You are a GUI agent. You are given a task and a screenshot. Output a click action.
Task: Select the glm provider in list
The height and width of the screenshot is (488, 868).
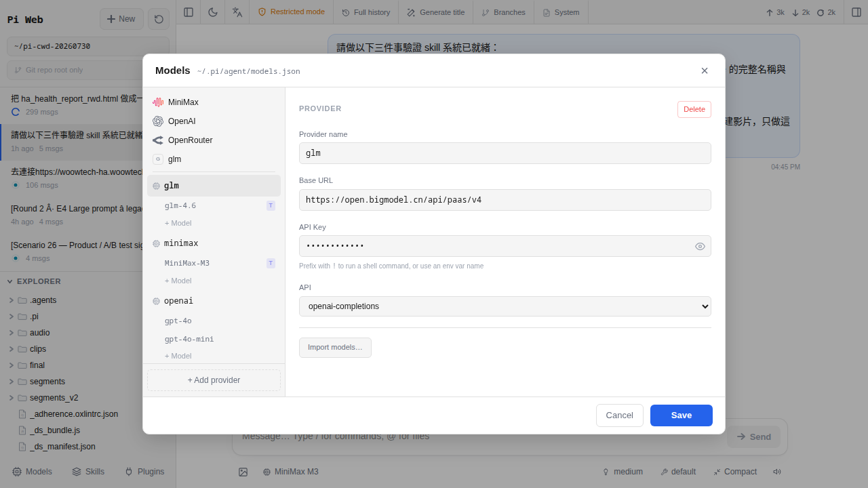[x=214, y=186]
